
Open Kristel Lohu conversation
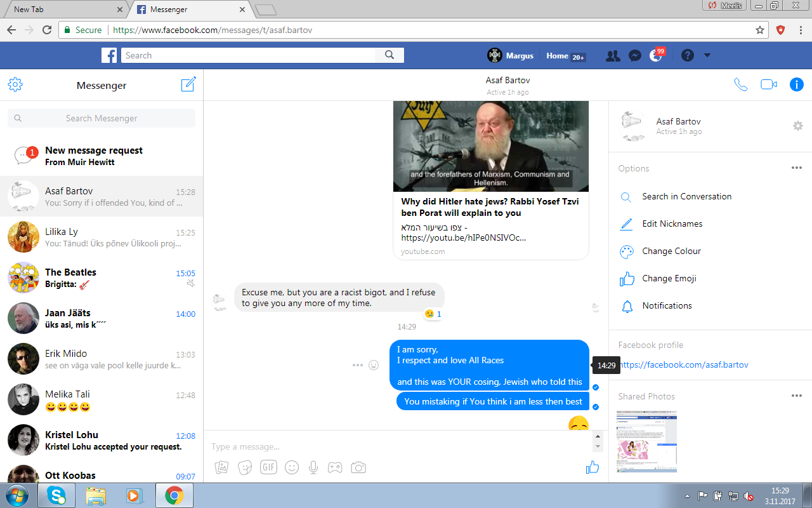tap(101, 440)
